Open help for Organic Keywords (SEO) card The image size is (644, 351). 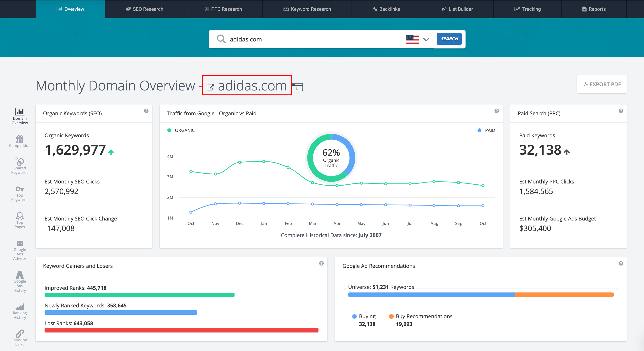(146, 111)
